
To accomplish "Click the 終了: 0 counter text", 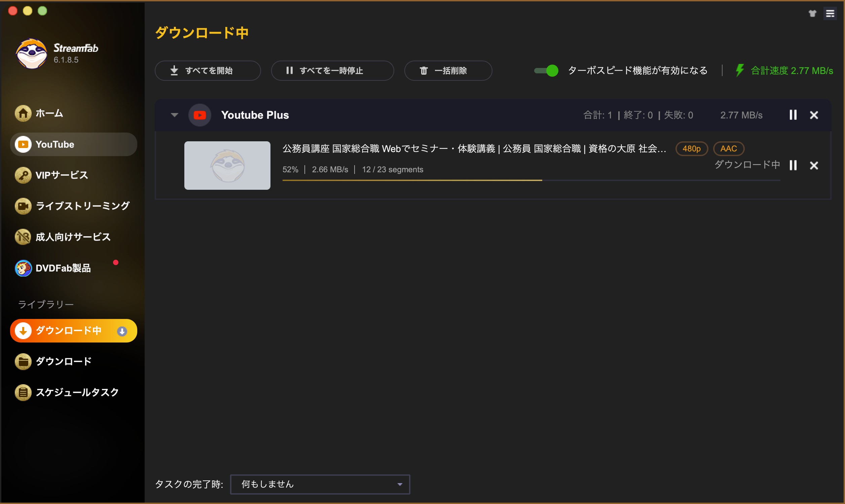I will pos(638,115).
